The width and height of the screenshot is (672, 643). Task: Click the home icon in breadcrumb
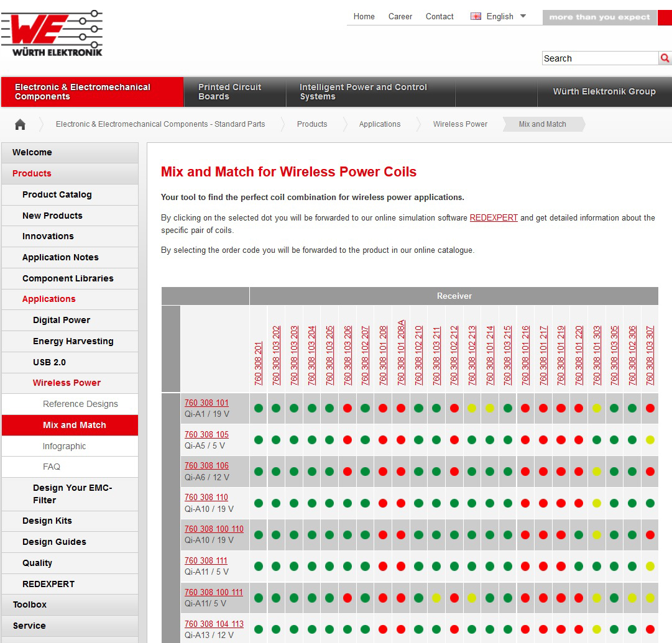[21, 124]
